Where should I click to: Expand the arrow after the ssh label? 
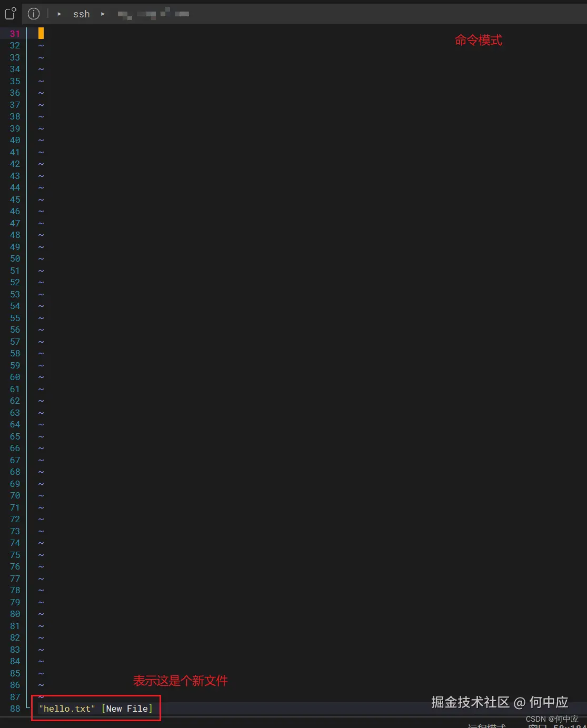(x=103, y=14)
